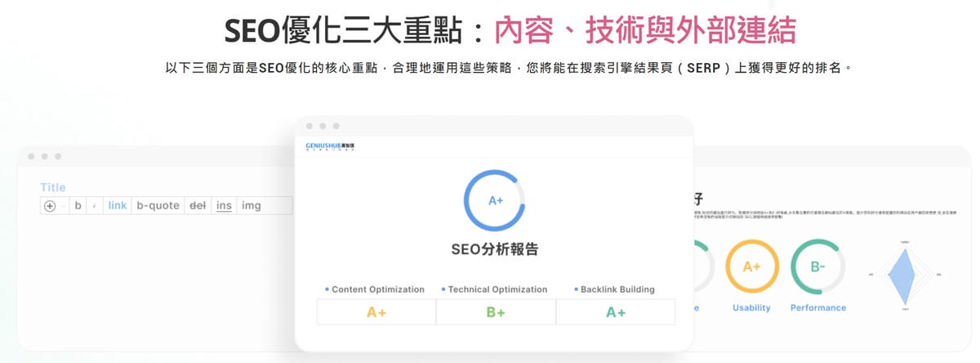The height and width of the screenshot is (363, 980).
Task: Click the 'Performance' label
Action: pos(818,308)
